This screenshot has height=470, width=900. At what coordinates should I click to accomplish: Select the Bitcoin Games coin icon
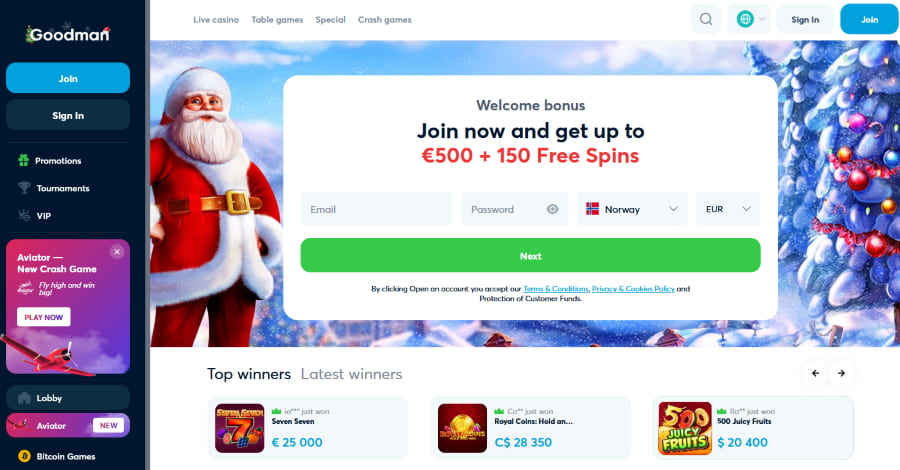click(24, 456)
